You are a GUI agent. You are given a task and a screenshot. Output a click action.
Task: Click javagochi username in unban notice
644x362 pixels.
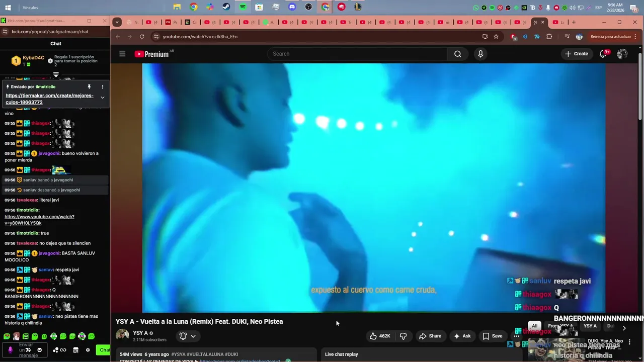pyautogui.click(x=70, y=190)
